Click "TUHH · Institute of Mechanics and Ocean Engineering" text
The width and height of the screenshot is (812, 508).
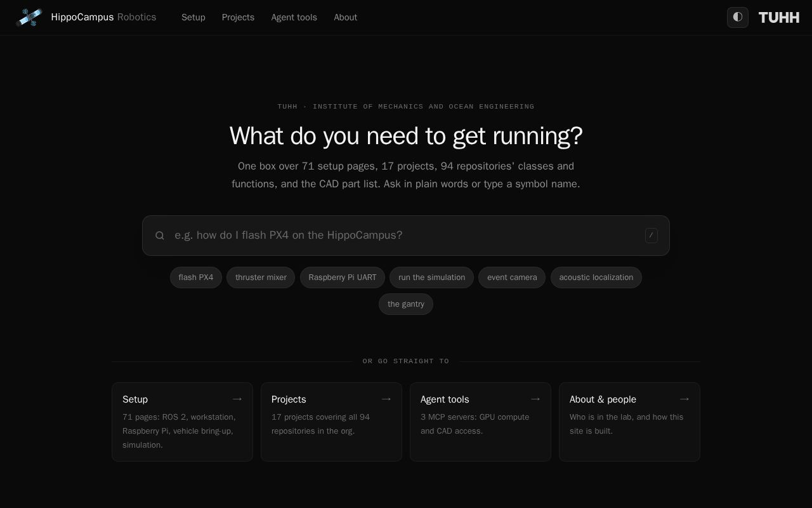(x=406, y=106)
